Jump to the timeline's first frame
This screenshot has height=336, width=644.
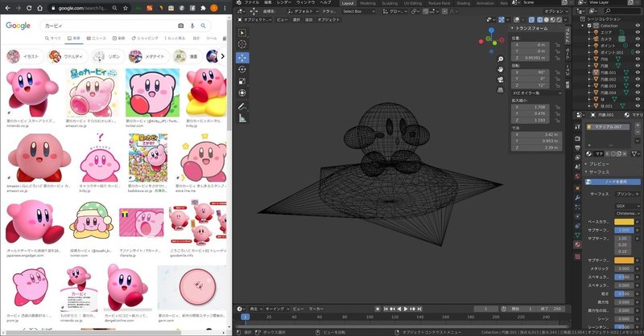(386, 309)
